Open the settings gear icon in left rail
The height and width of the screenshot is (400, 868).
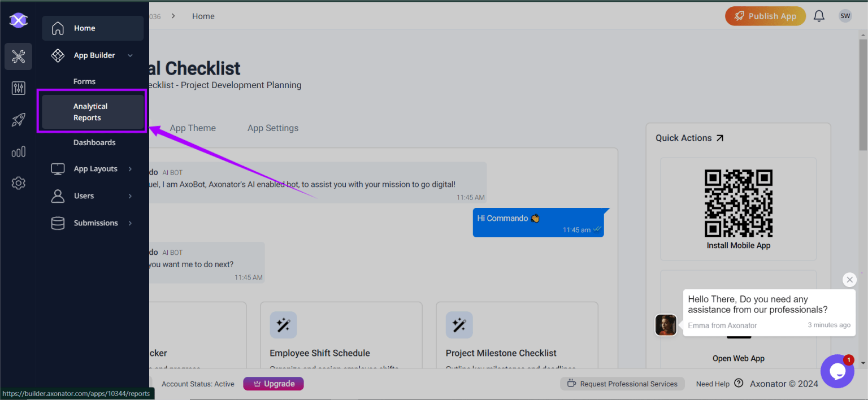[x=18, y=183]
